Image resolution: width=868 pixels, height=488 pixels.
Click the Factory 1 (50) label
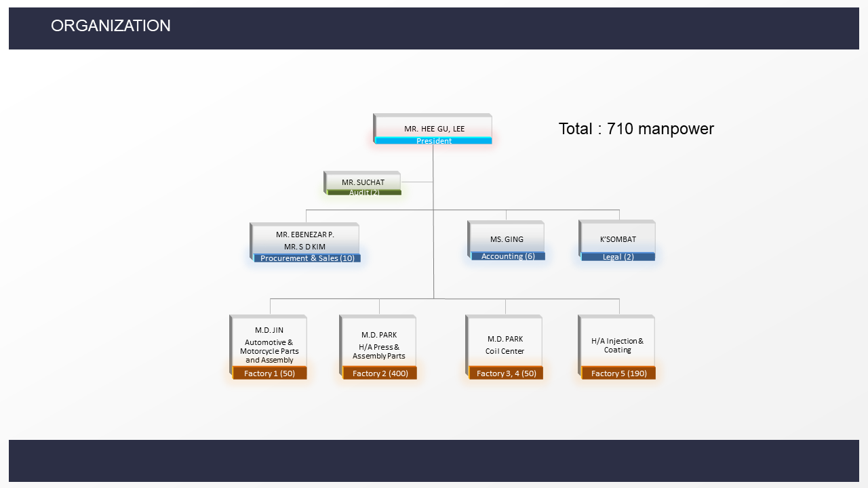click(269, 373)
